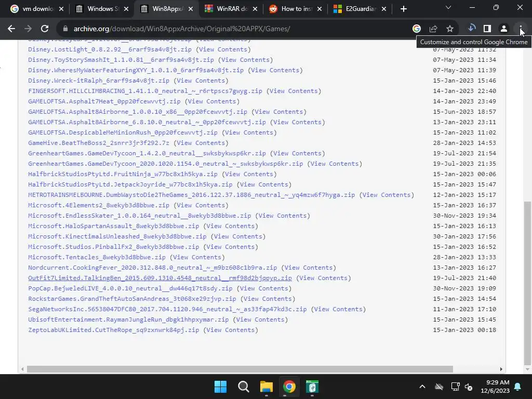Open the Chrome profile icon
The width and height of the screenshot is (532, 399).
504,29
